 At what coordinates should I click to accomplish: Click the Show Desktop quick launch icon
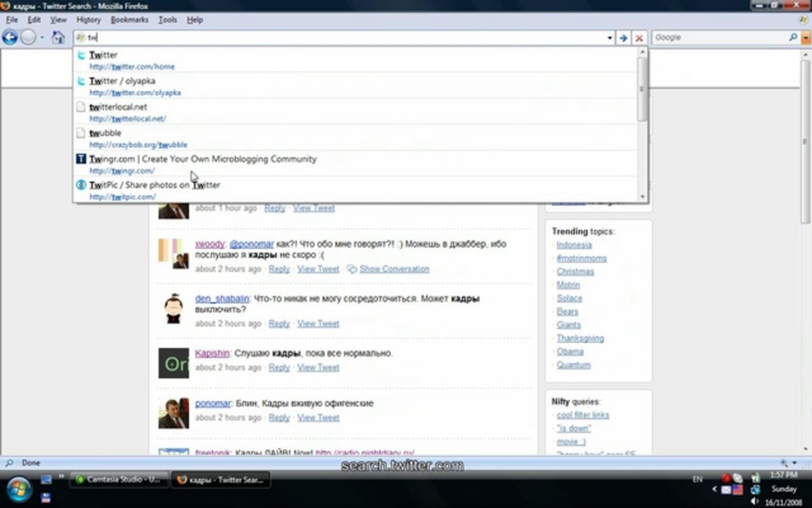click(46, 479)
